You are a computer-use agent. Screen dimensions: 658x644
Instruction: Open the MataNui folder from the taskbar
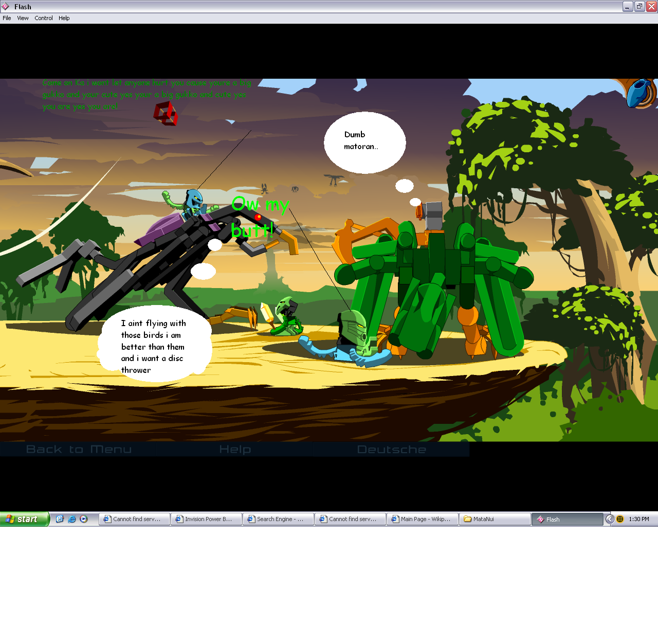pos(495,520)
